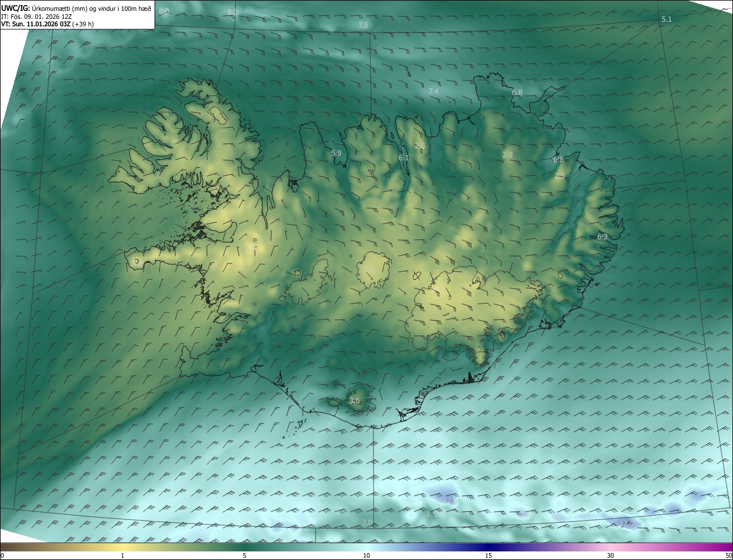
Task: Click the 7.0 value label on the map
Action: (368, 523)
